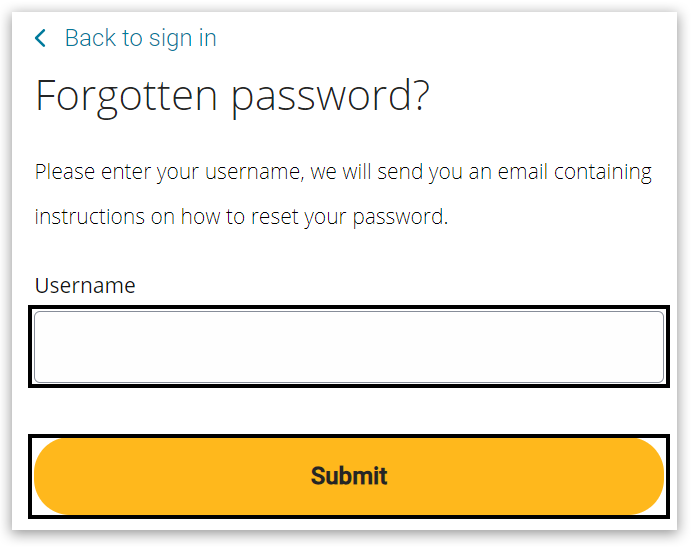Image resolution: width=695 pixels, height=548 pixels.
Task: Select the word Submit on the button
Action: pyautogui.click(x=349, y=476)
